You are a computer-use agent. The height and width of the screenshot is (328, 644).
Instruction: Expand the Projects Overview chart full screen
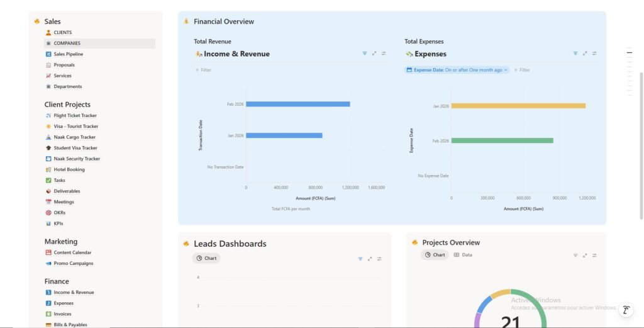(585, 256)
